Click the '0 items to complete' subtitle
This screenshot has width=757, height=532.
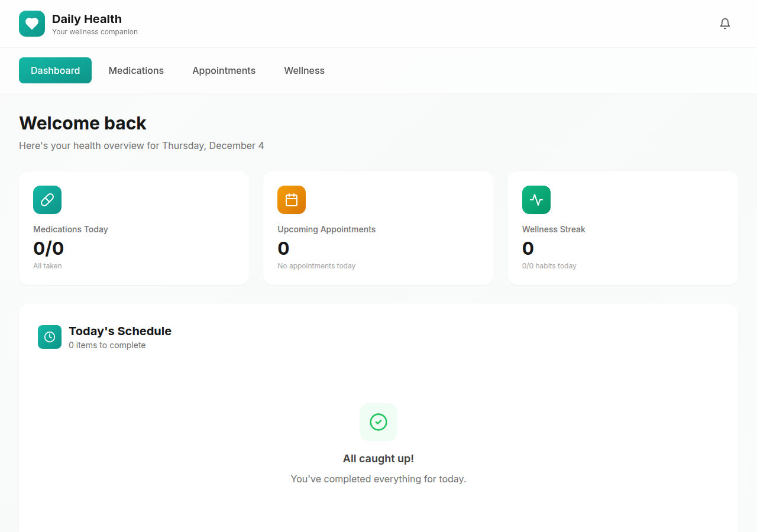click(107, 345)
